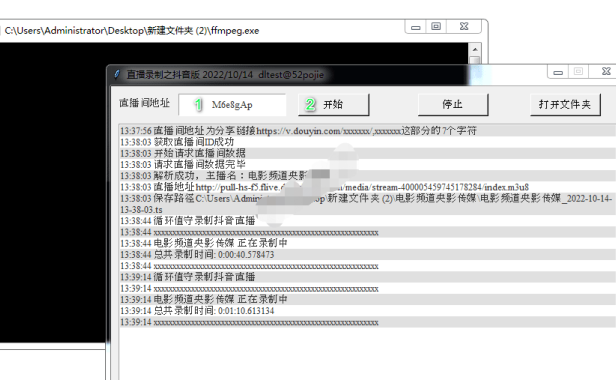Open folder with 打开文件夹 button
This screenshot has height=380, width=616.
click(565, 105)
